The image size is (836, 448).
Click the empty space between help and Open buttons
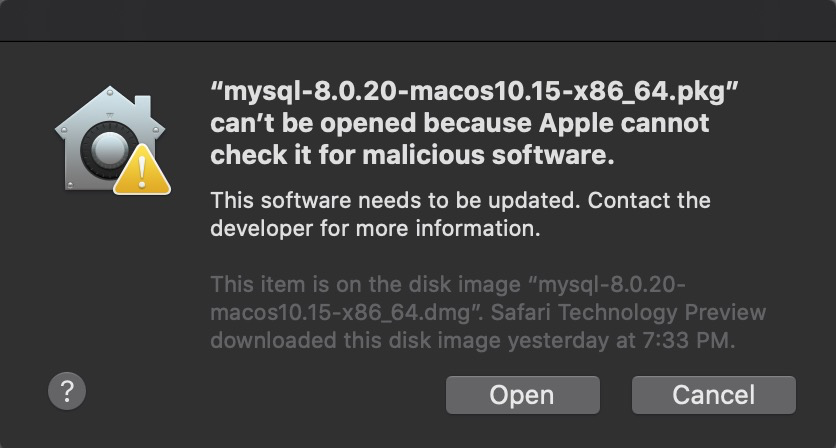pos(266,395)
